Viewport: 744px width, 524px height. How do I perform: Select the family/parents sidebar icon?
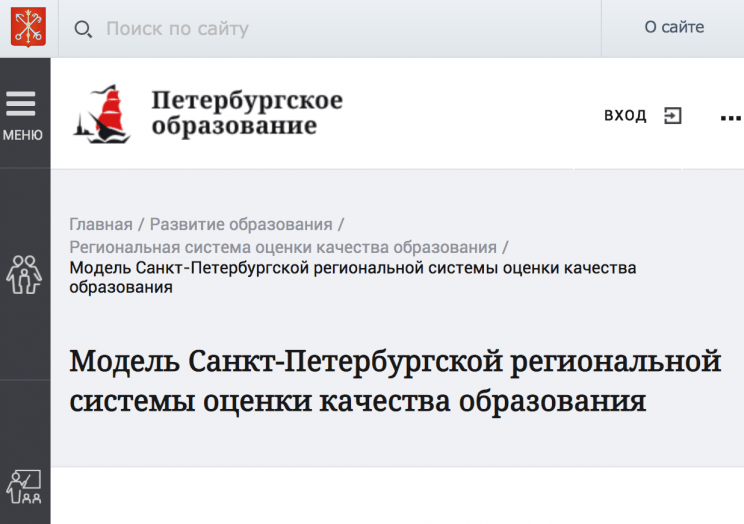24,274
